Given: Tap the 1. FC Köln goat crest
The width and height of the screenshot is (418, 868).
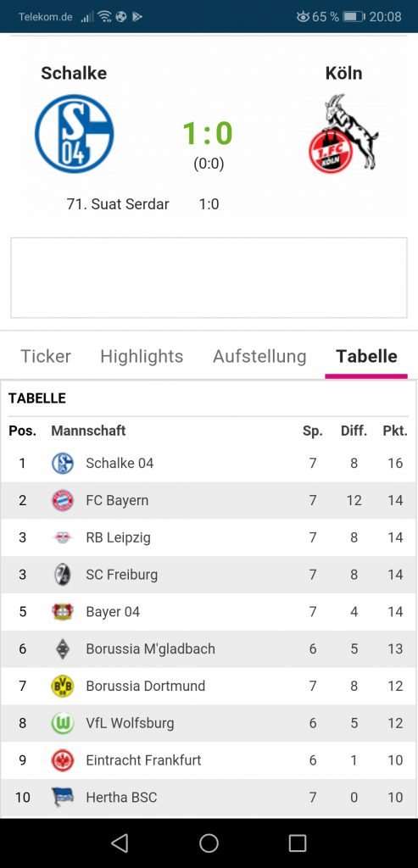Looking at the screenshot, I should pyautogui.click(x=343, y=133).
